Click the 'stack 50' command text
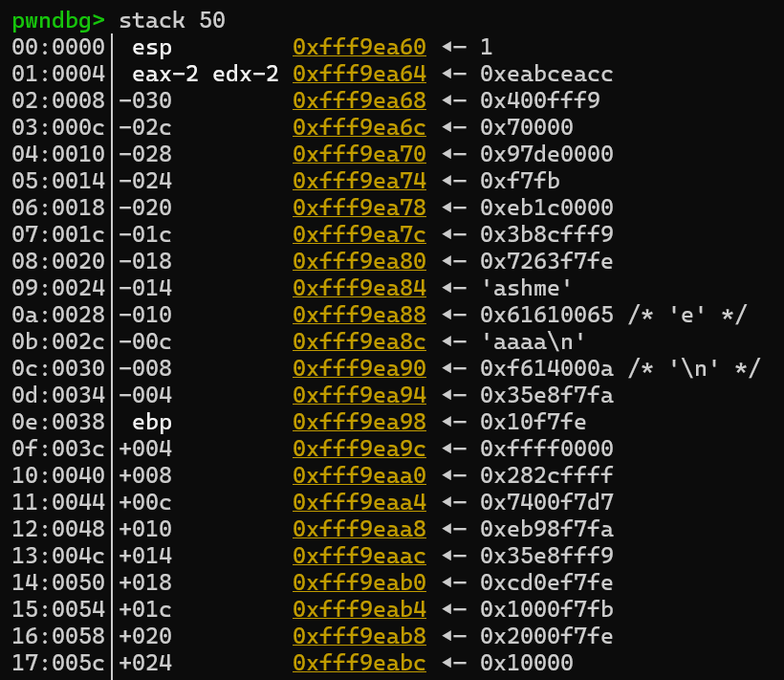The height and width of the screenshot is (680, 784). (x=172, y=20)
